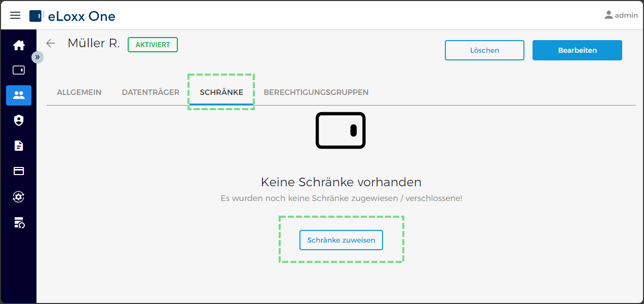The image size is (644, 304).
Task: Click the Bearbeiten button
Action: pos(577,50)
